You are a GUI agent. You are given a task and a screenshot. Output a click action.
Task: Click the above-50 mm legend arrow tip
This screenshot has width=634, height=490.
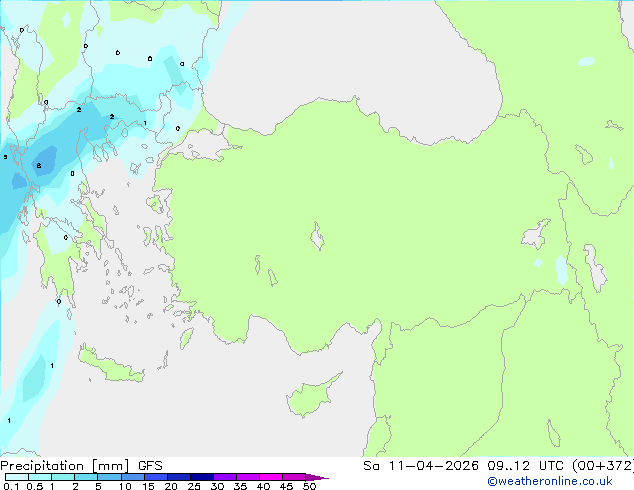(317, 477)
